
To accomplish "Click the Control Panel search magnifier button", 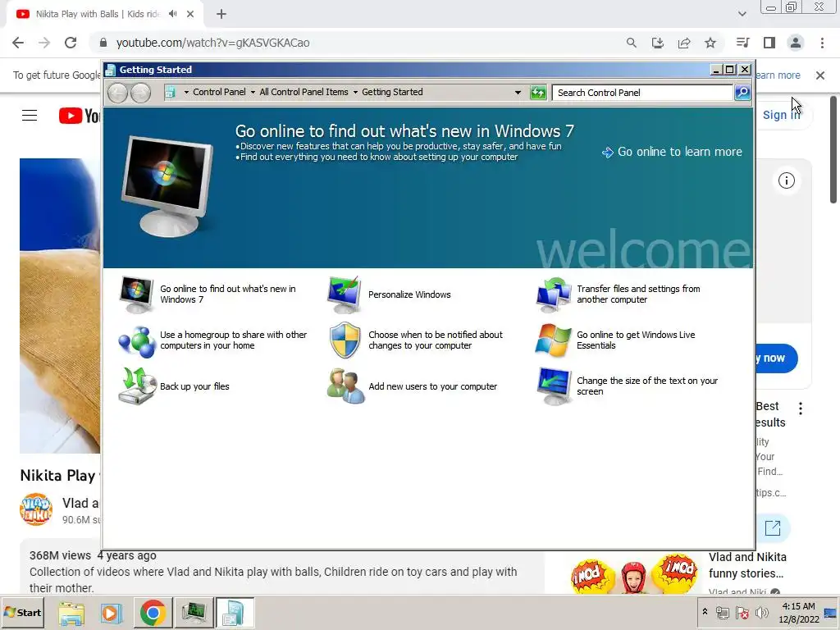I will (742, 92).
